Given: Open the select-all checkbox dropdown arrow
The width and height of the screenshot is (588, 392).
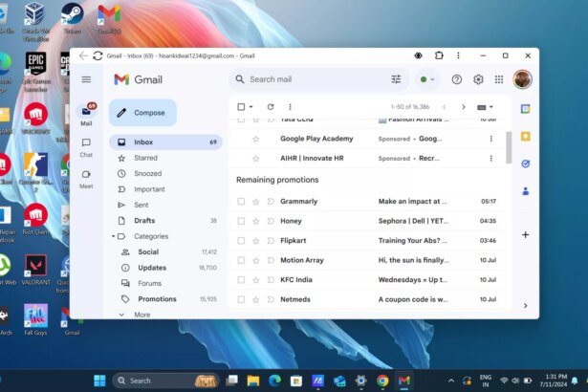Looking at the screenshot, I should pos(251,107).
